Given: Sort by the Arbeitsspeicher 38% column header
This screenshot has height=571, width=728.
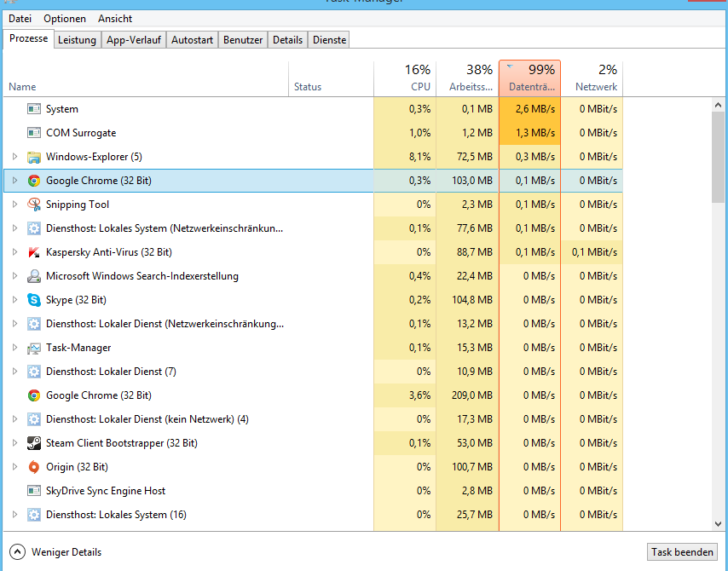Looking at the screenshot, I should pyautogui.click(x=467, y=78).
